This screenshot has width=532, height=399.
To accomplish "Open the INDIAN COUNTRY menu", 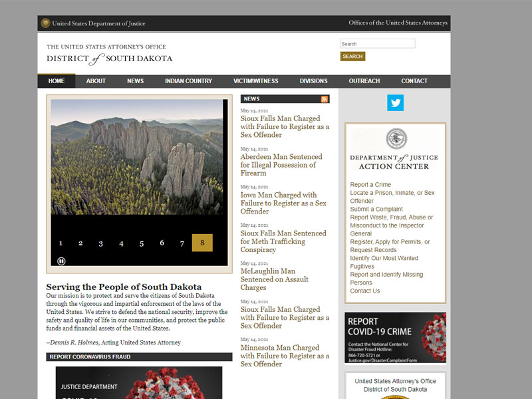I will (x=188, y=80).
